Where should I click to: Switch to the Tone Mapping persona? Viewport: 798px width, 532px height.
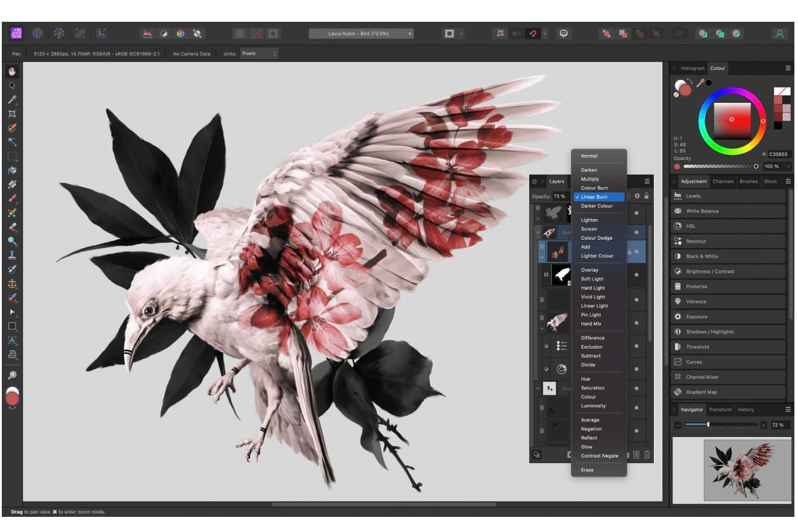click(80, 34)
